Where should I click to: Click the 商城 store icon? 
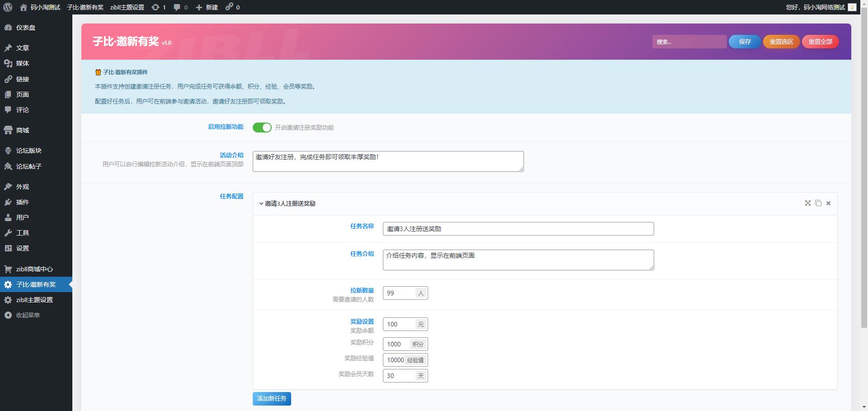[x=8, y=130]
